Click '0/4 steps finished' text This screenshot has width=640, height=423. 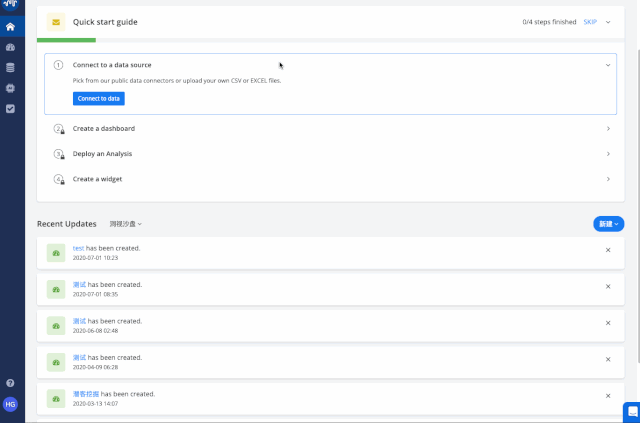click(549, 22)
